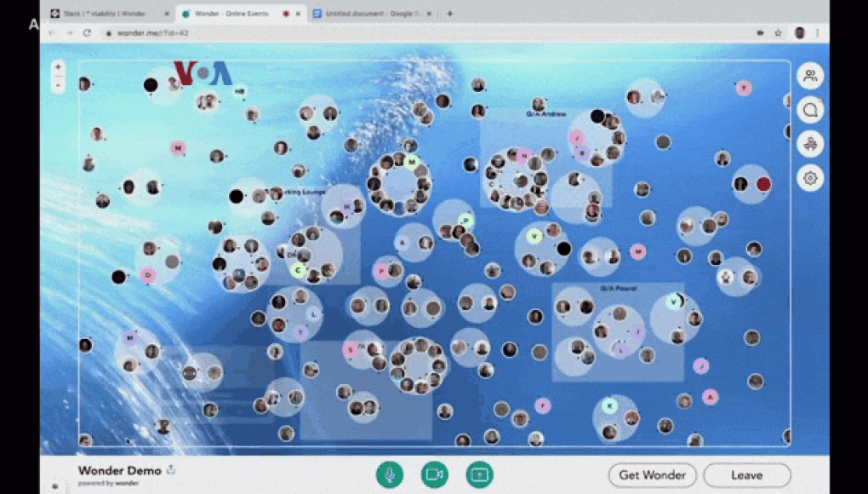Screen dimensions: 868x494
Task: Click the share icon beside Wonder Demo
Action: point(171,469)
